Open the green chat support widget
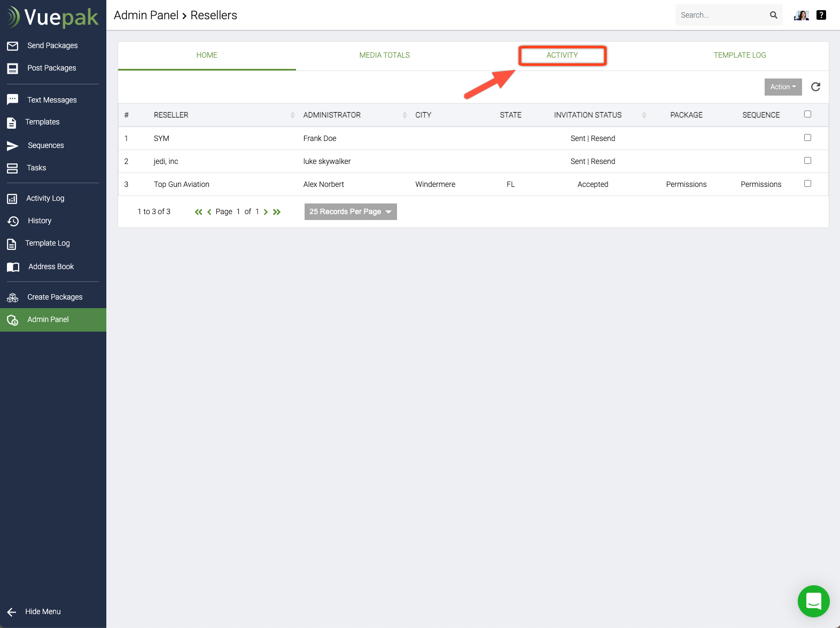Viewport: 840px width, 628px height. coord(813,601)
